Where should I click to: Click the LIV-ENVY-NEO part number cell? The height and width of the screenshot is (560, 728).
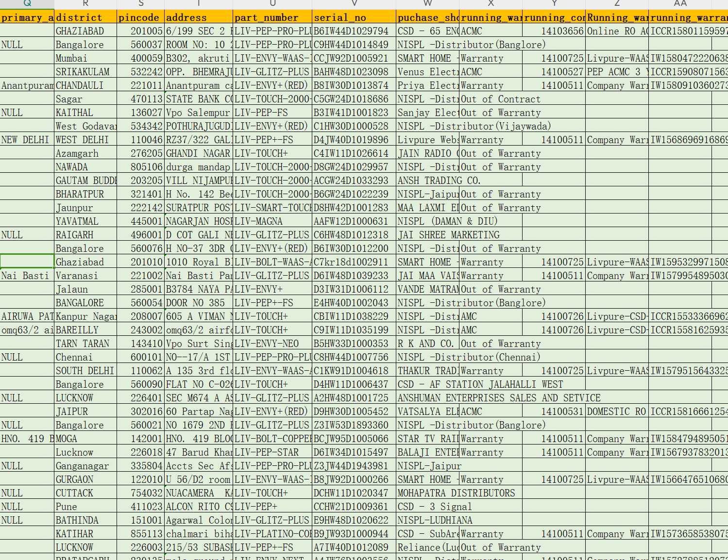(x=272, y=344)
